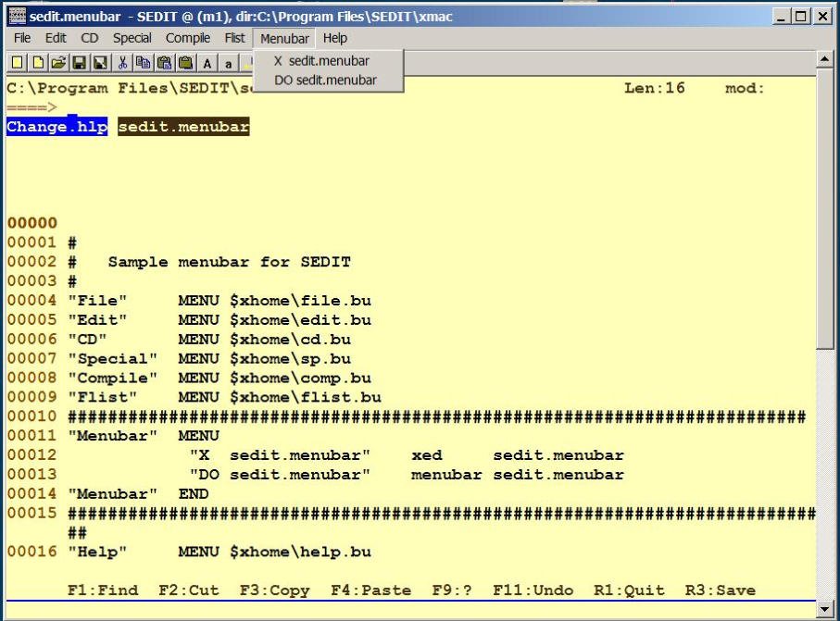Switch to the Change.hlp file button

coord(56,127)
